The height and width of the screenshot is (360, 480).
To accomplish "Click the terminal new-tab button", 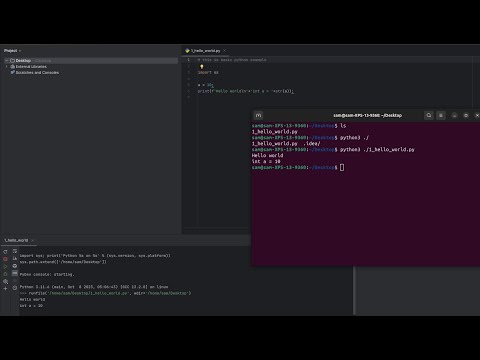I will 258,115.
